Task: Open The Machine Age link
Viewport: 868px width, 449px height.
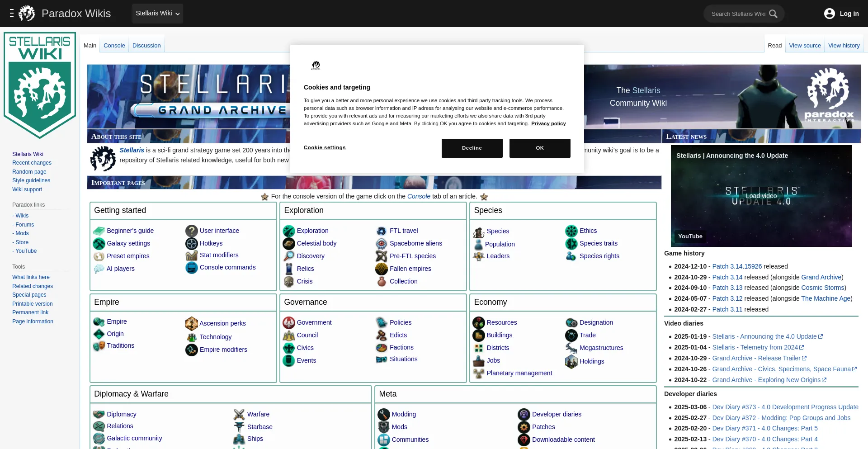Action: (x=826, y=298)
